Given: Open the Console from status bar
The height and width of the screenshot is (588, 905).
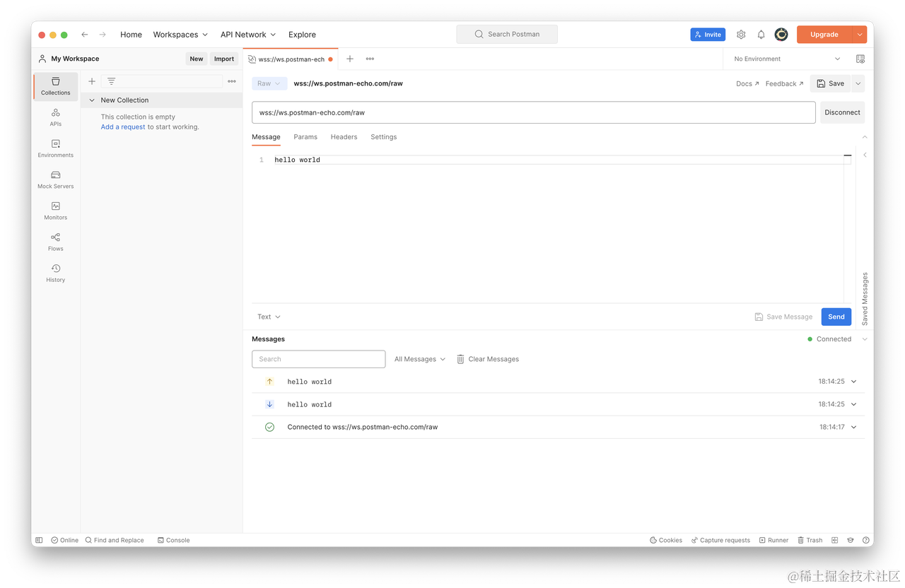Looking at the screenshot, I should 173,540.
